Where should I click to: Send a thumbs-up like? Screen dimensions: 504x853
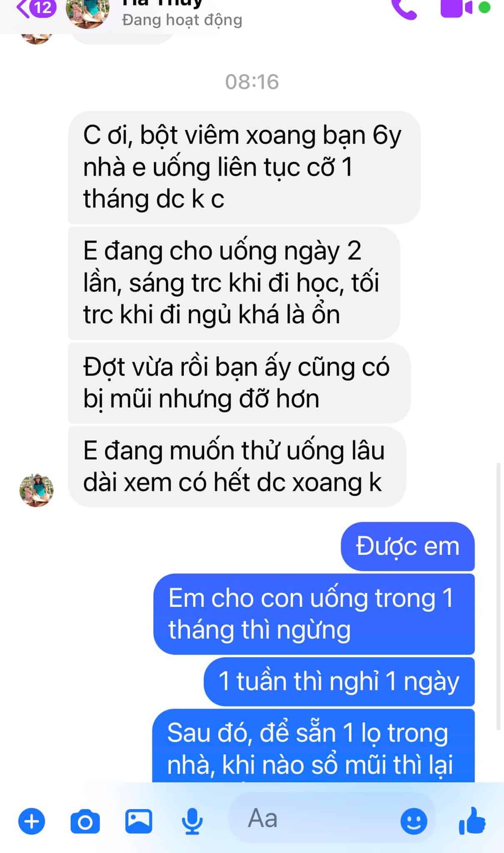coord(472,821)
